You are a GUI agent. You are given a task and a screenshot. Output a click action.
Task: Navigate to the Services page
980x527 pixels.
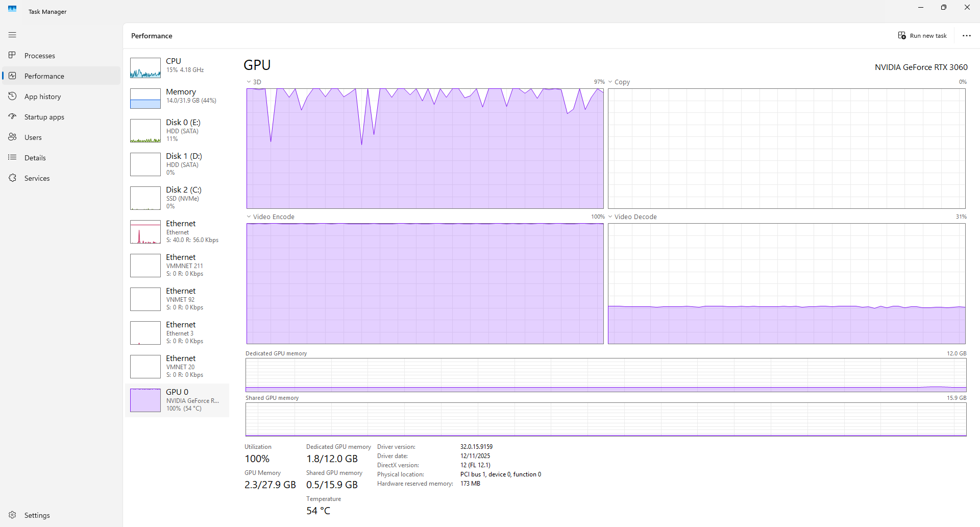[x=61, y=178]
